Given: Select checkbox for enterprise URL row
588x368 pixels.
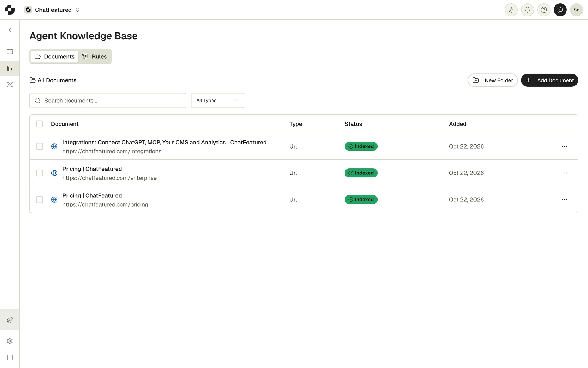Looking at the screenshot, I should coord(39,173).
